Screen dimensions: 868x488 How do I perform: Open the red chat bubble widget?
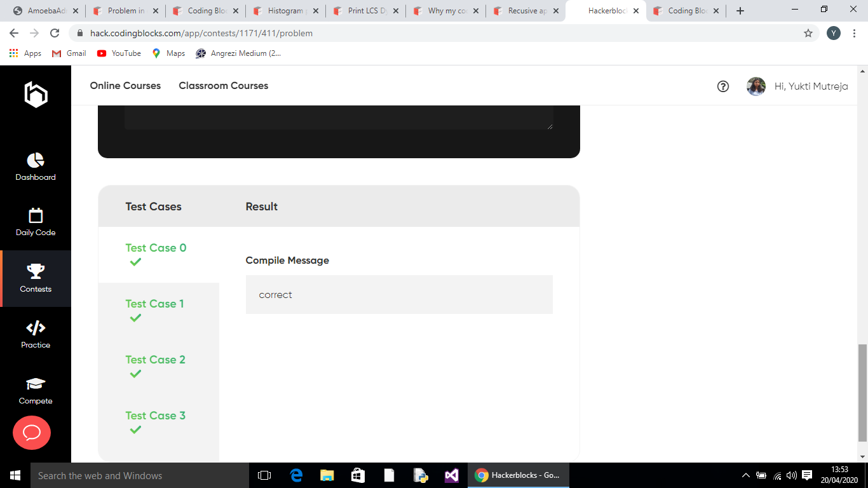pyautogui.click(x=32, y=433)
